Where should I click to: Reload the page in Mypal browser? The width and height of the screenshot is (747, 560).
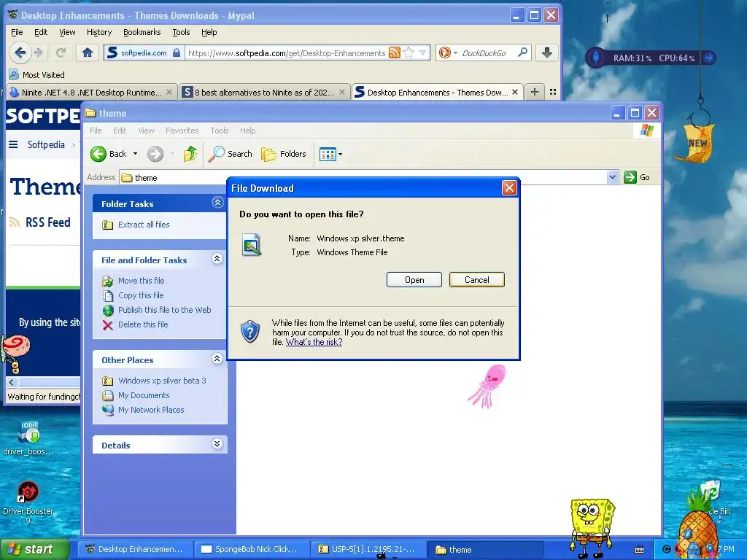point(61,52)
